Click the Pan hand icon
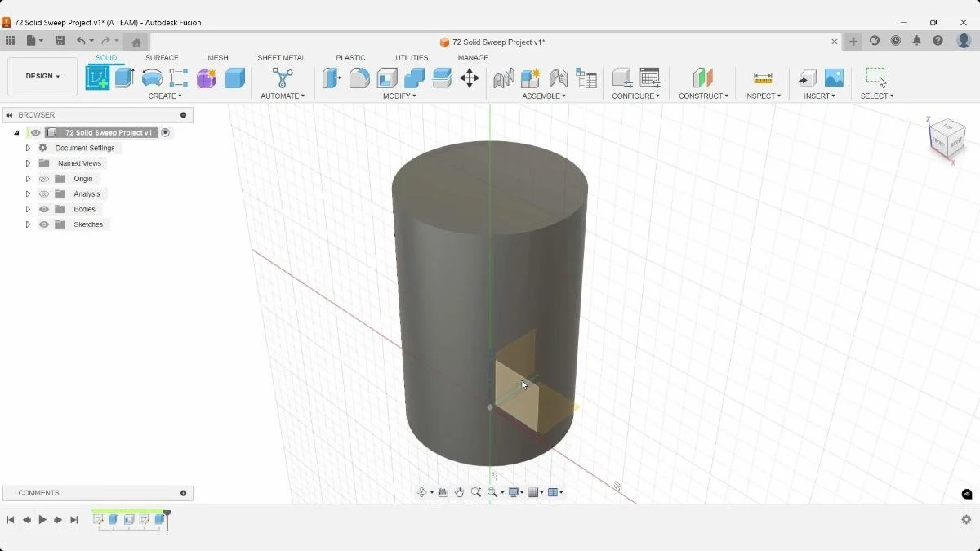 click(459, 492)
